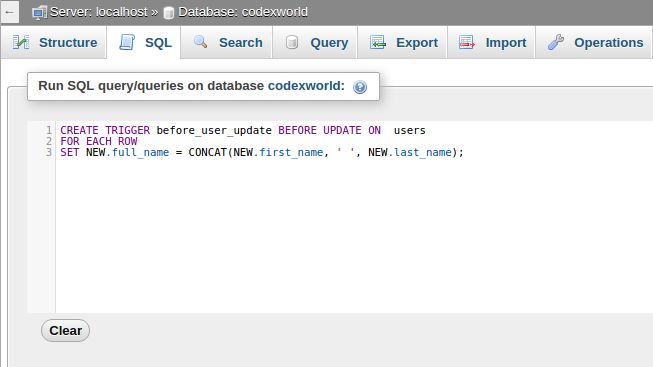The image size is (653, 367).
Task: Go to the Query tab
Action: (315, 42)
